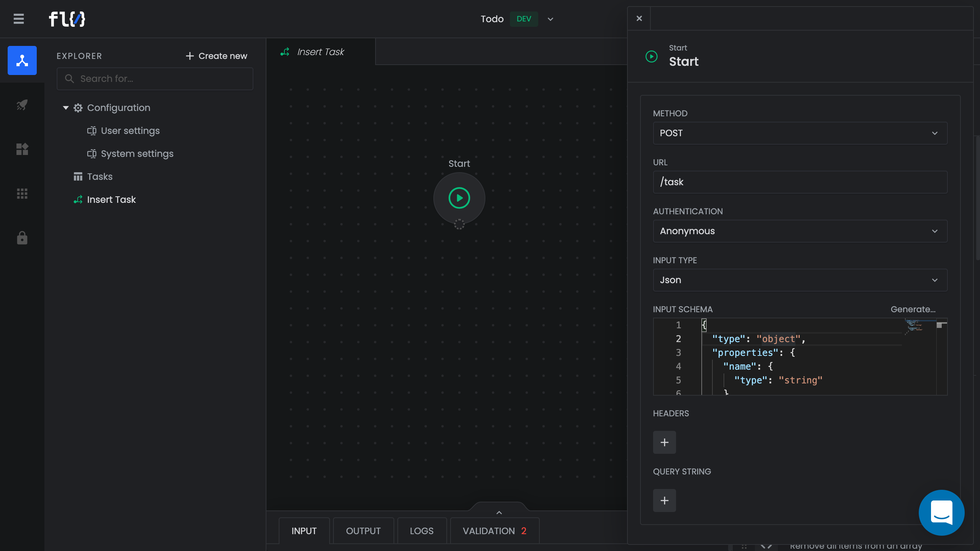
Task: Select the Insert Task editor tab
Action: (x=321, y=52)
